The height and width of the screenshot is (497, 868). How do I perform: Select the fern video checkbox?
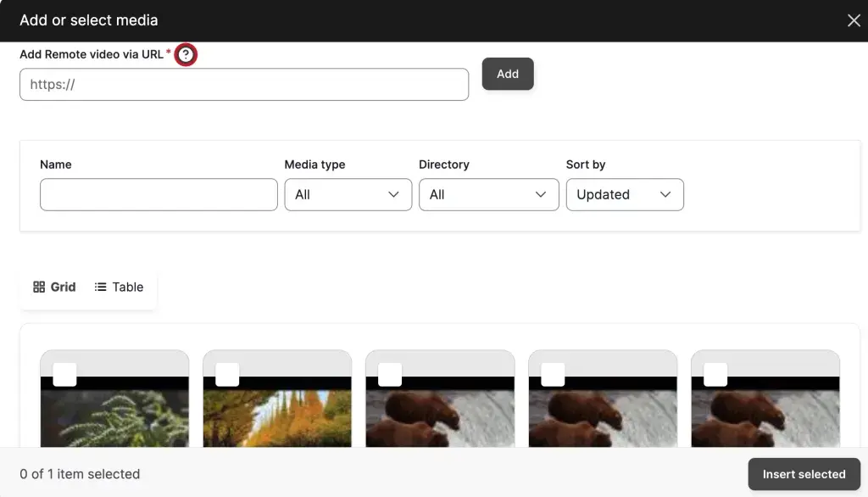click(64, 374)
